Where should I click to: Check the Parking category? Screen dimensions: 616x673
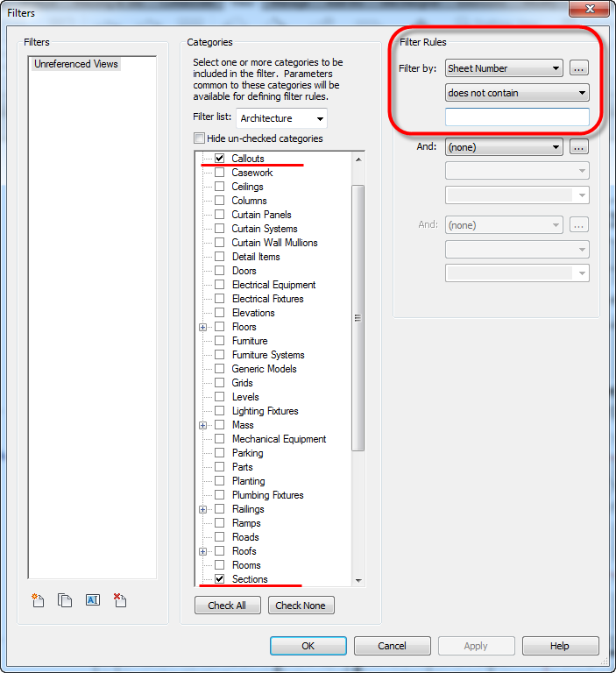219,453
